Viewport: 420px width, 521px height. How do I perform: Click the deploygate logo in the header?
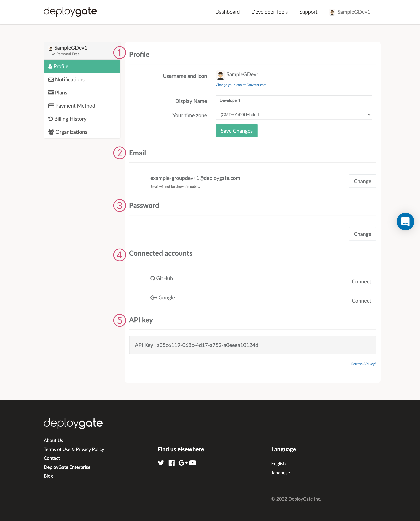pyautogui.click(x=70, y=11)
